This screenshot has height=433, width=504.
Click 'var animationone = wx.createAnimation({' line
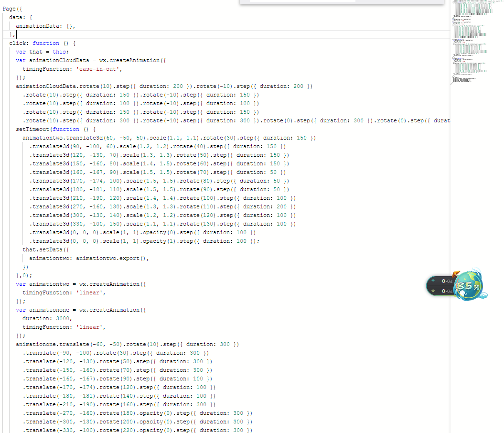coord(81,310)
